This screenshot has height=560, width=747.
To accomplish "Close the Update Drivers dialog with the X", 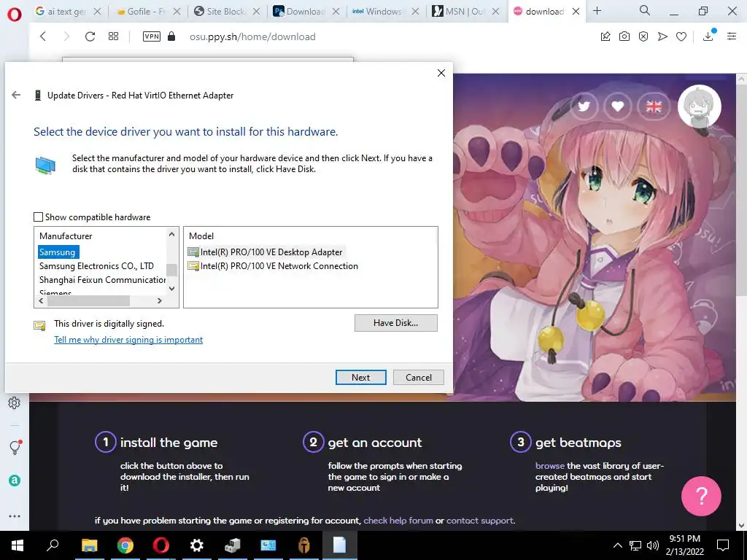I will tap(441, 73).
